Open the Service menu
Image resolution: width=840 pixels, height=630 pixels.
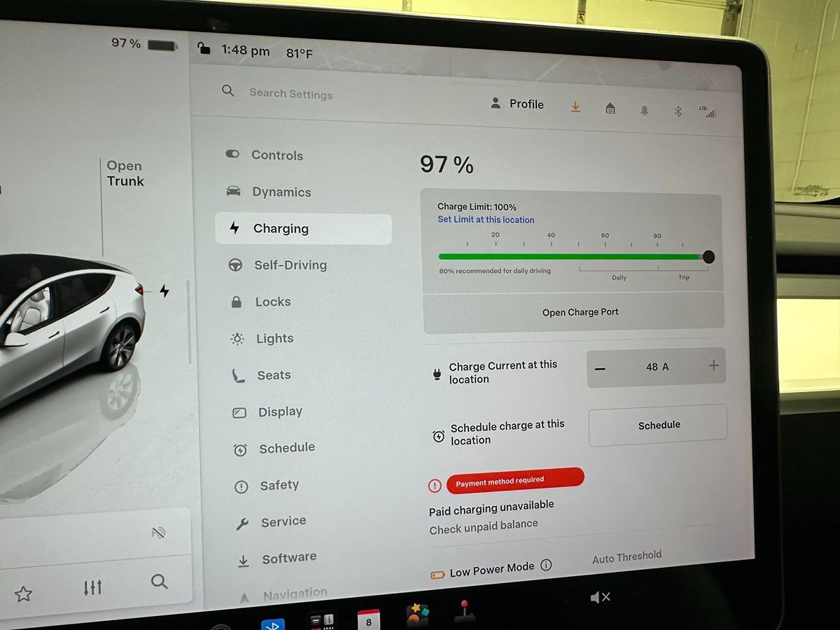[x=271, y=521]
